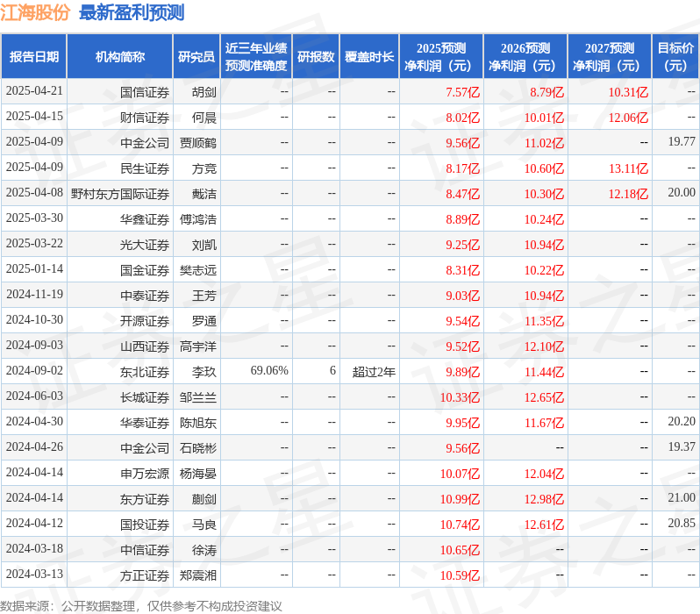Click researcher name 贾顺鹤

(x=198, y=143)
